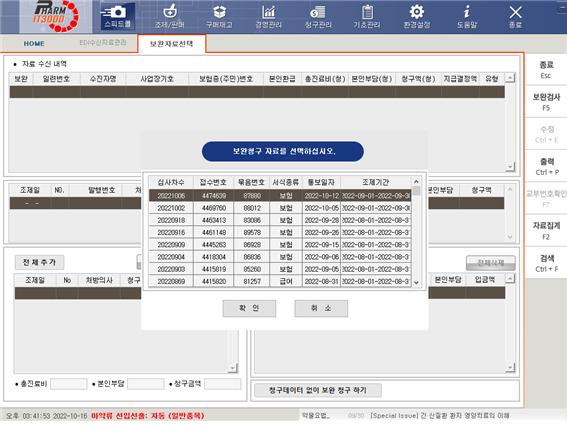Click the dialog list scroll up arrow
This screenshot has width=567, height=425.
(416, 182)
